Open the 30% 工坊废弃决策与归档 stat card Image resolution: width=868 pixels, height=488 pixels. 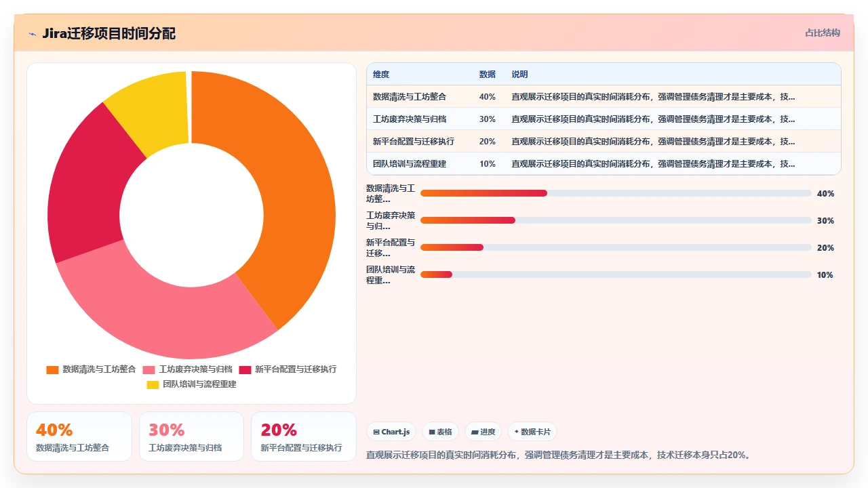pos(191,436)
